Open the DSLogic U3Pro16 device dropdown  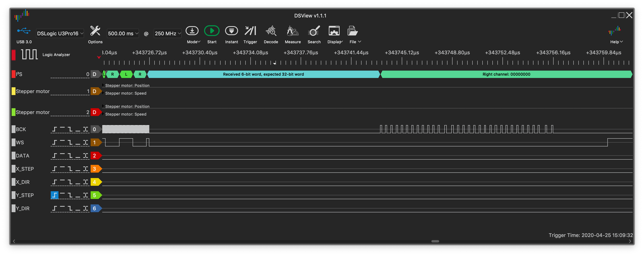[60, 33]
